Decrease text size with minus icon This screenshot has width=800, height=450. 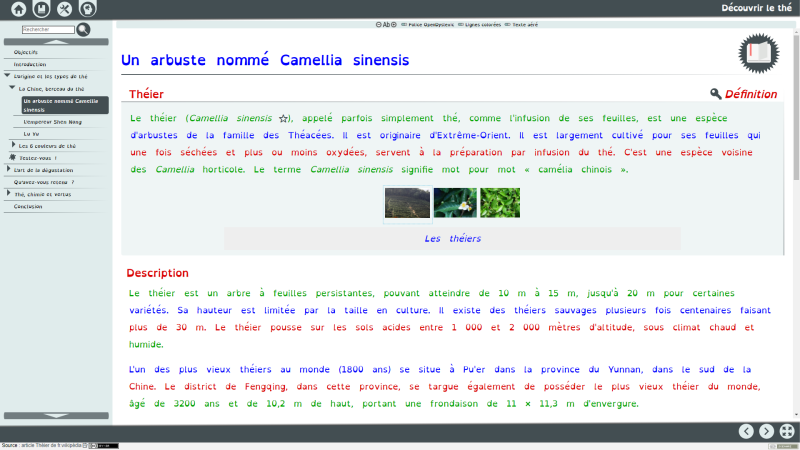point(378,24)
